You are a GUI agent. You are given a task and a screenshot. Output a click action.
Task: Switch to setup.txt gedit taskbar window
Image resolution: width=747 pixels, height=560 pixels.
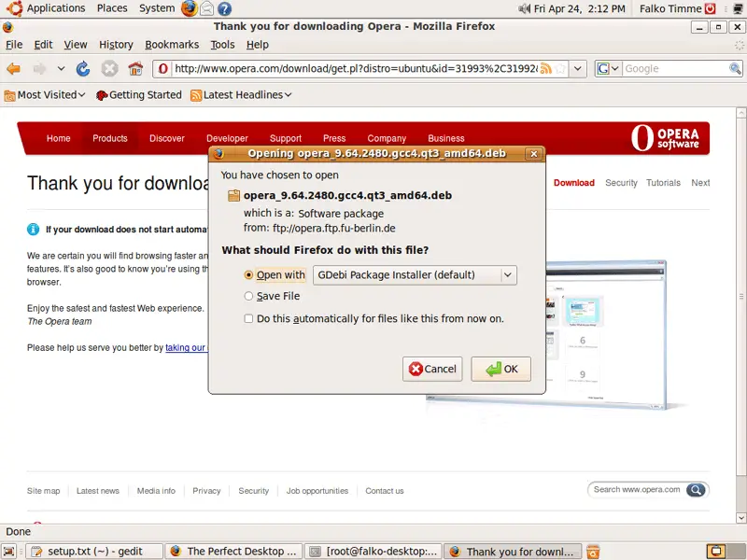coord(93,552)
